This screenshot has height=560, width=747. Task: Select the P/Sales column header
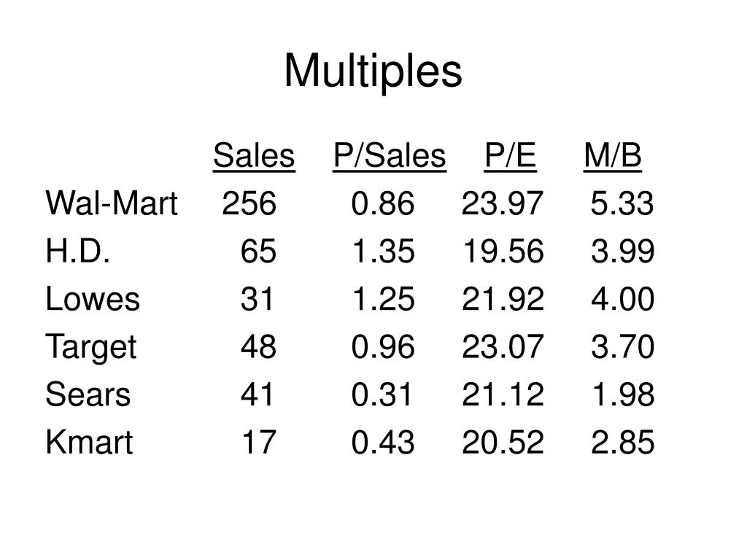390,157
